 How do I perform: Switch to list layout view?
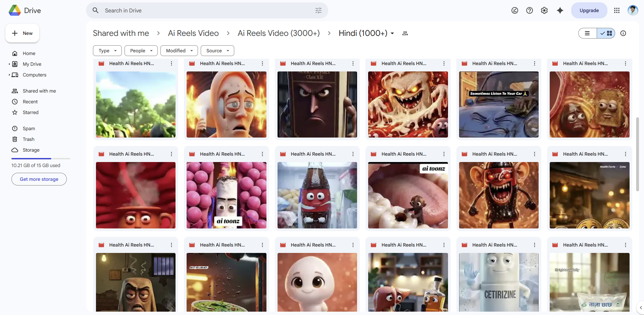587,33
